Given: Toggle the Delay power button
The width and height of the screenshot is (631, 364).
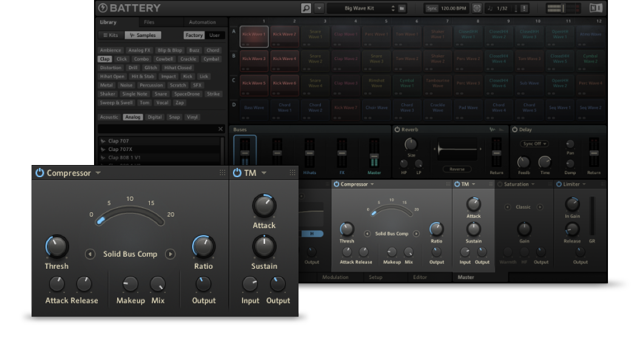Looking at the screenshot, I should (x=515, y=129).
